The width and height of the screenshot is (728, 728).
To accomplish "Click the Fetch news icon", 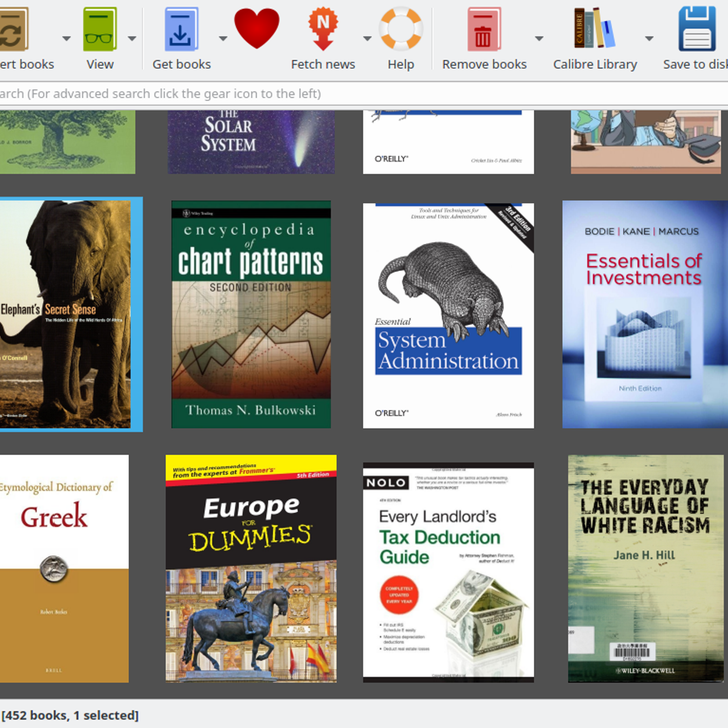I will coord(323,28).
